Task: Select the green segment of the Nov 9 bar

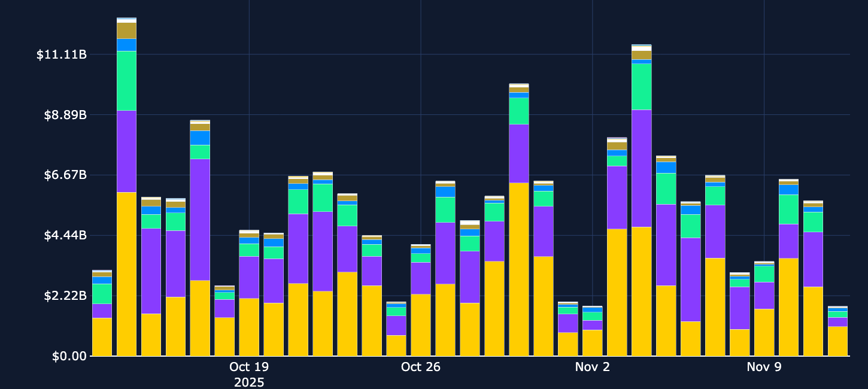Action: click(764, 273)
